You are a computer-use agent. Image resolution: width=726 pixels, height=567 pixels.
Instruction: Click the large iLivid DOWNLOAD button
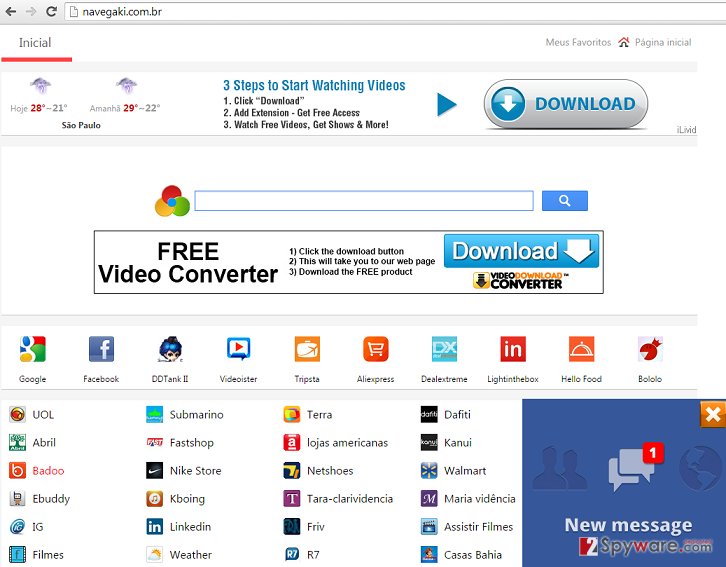pyautogui.click(x=565, y=104)
